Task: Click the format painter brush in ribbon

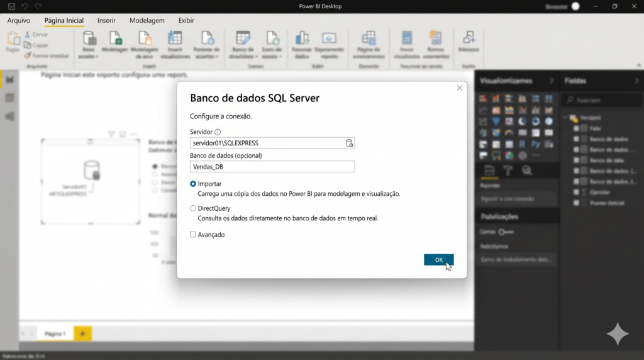Action: [x=28, y=55]
